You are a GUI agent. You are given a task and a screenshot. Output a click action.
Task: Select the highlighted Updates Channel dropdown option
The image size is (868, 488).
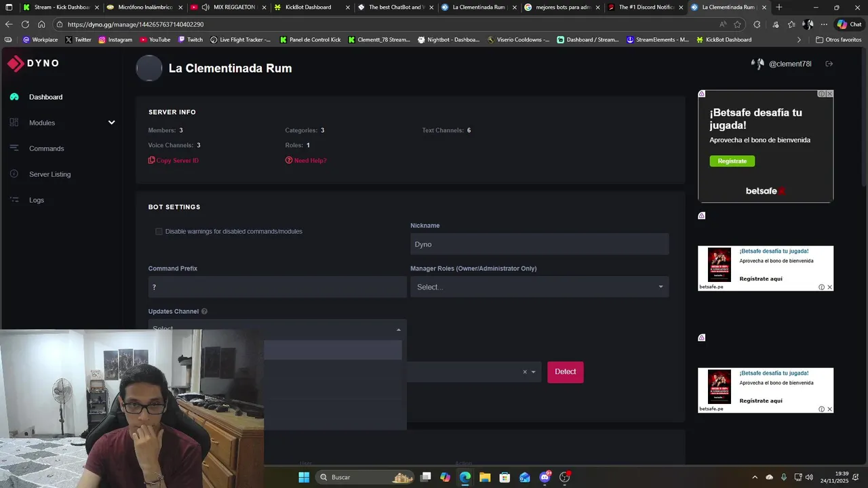pos(333,350)
